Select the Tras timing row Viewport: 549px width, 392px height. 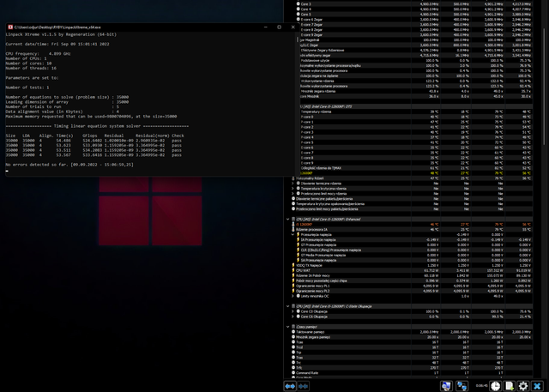pos(412,358)
